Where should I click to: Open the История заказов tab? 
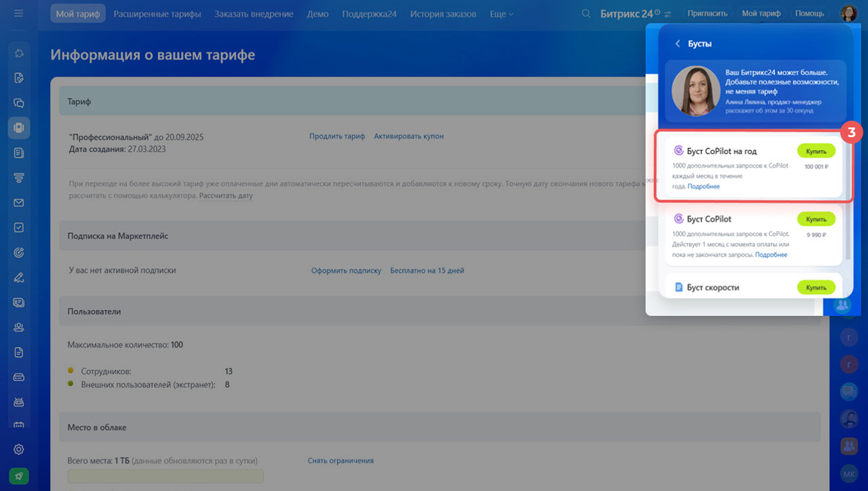[443, 14]
